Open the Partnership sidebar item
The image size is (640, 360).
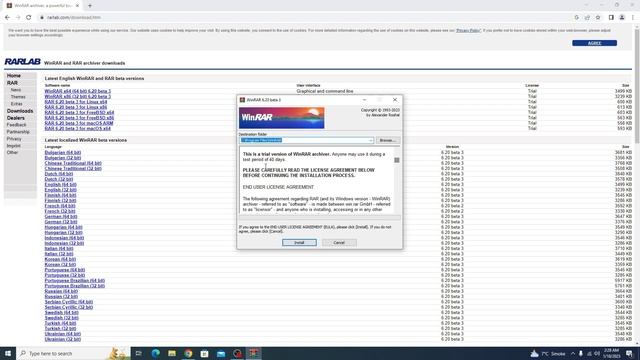(18, 132)
